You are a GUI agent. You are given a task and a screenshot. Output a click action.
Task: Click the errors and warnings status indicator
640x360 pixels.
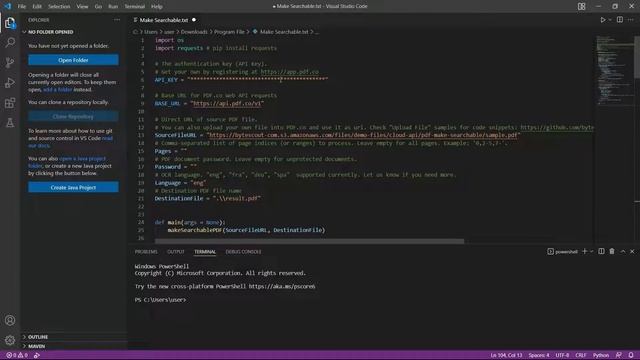(17, 355)
